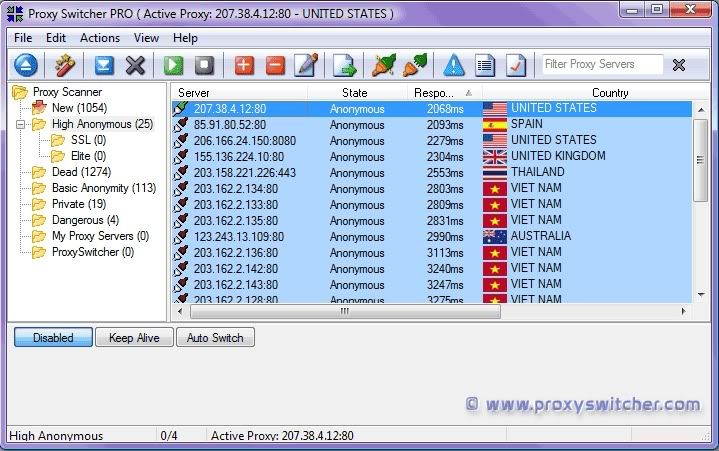Select the Dangerous (4) folder
Screen dimensions: 719x451
point(85,220)
